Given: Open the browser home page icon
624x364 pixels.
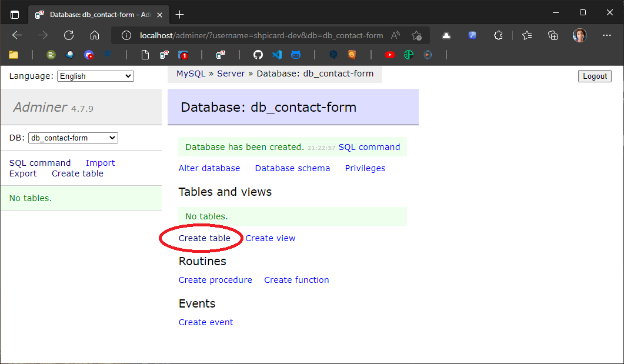Looking at the screenshot, I should pyautogui.click(x=95, y=35).
